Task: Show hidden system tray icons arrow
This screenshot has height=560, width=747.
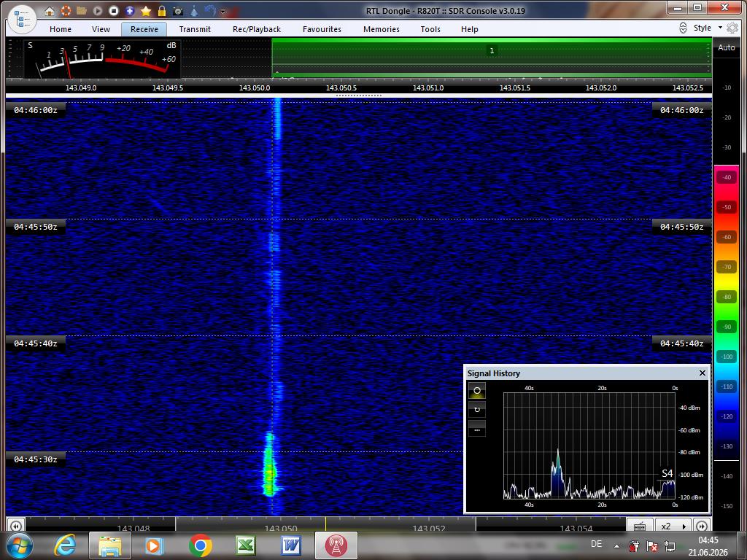Action: coord(616,545)
